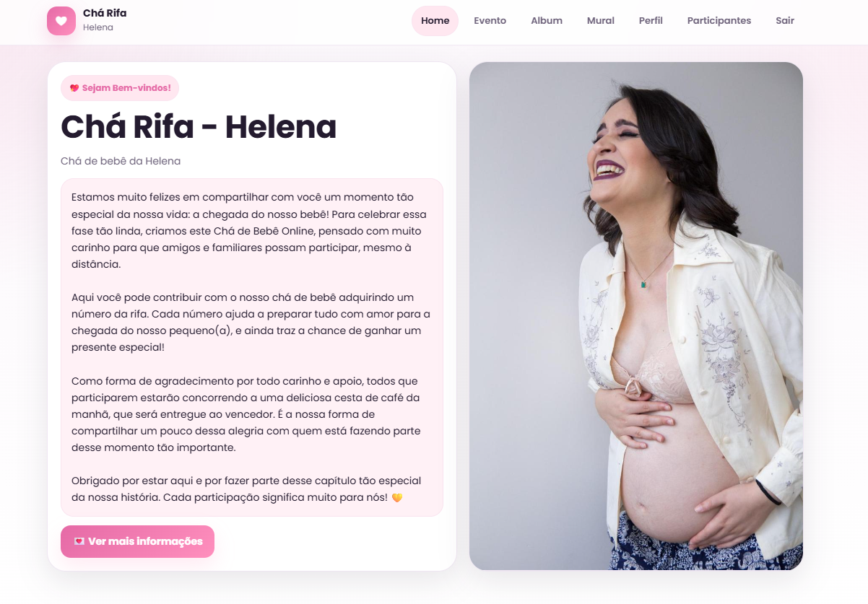Click the Chá Rifa brand name
Screen dimensions: 868x604
click(x=105, y=13)
